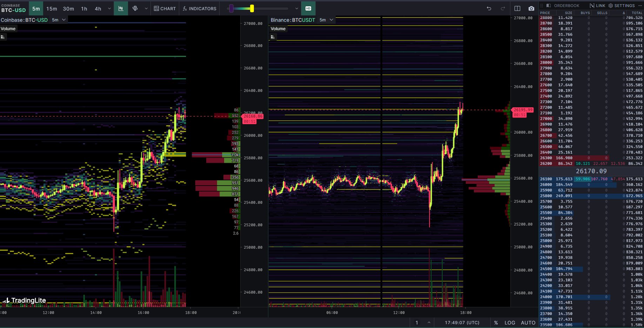Open the CHART settings button
Image resolution: width=644 pixels, height=328 pixels.
point(165,8)
